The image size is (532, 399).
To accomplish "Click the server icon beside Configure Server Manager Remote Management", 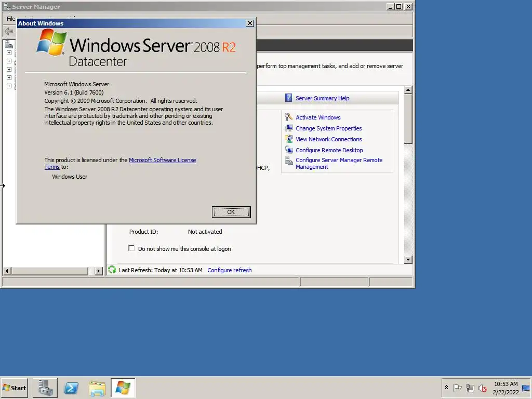I will pyautogui.click(x=288, y=161).
